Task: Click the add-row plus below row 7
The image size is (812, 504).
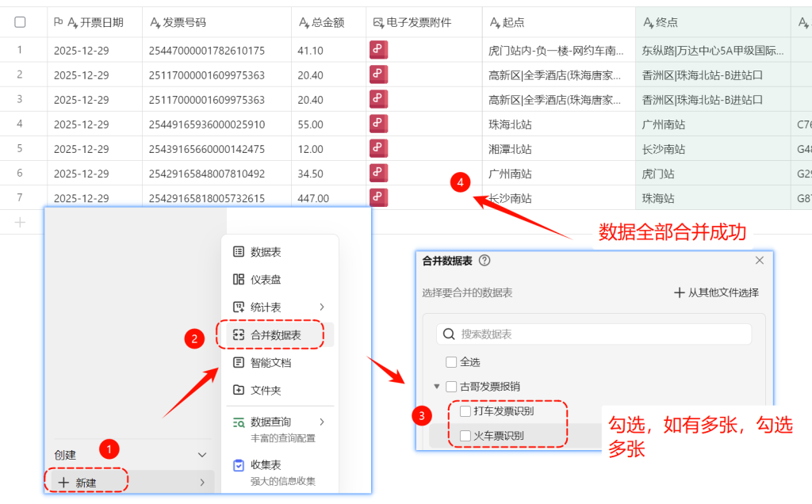Action: click(20, 223)
